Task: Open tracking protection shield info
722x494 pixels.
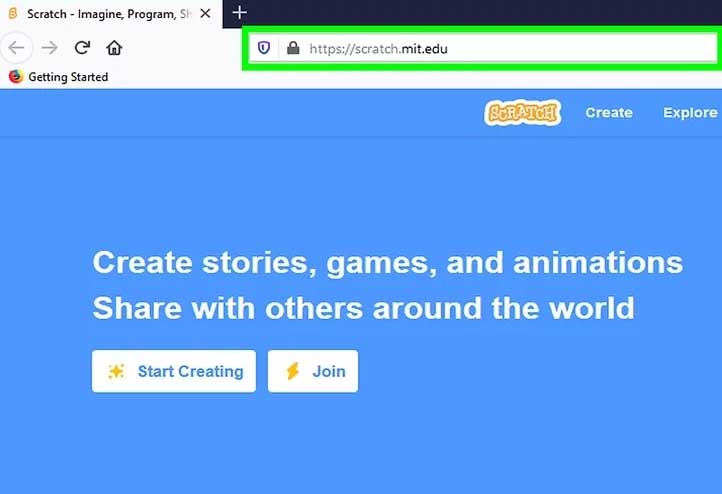Action: click(264, 48)
